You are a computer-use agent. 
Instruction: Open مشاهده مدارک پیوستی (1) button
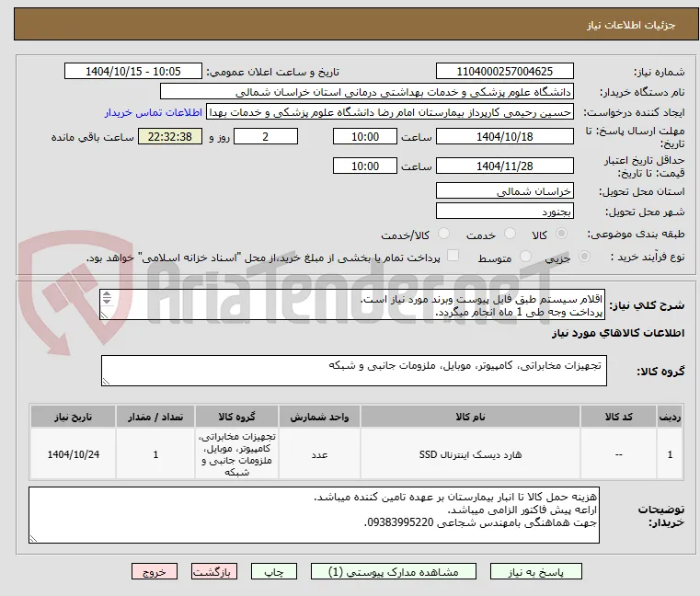coord(394,572)
